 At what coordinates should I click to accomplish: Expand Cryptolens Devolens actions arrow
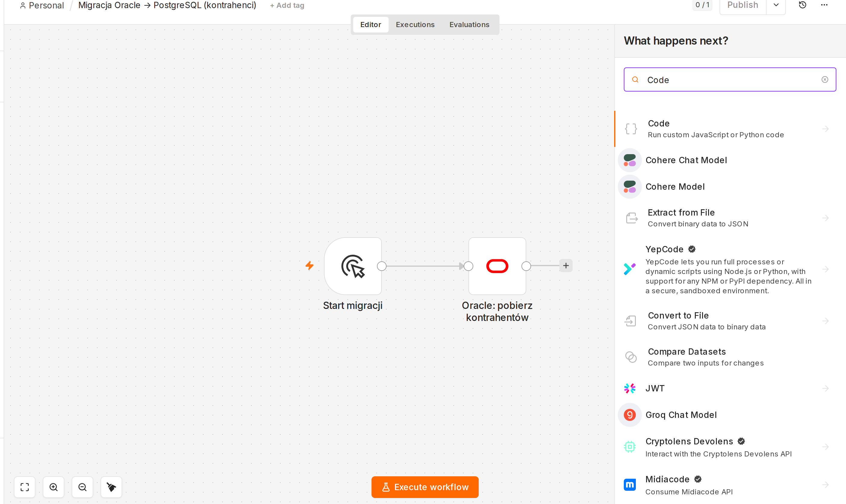pyautogui.click(x=826, y=446)
